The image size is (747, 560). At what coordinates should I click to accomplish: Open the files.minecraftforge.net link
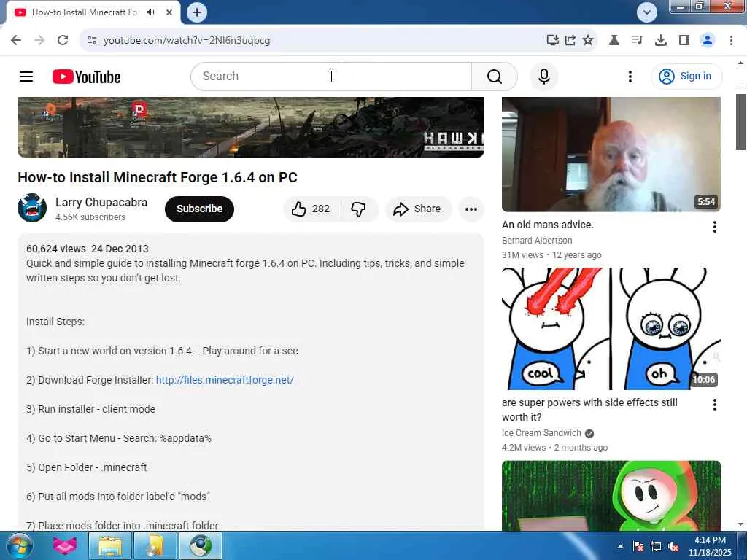click(x=225, y=380)
